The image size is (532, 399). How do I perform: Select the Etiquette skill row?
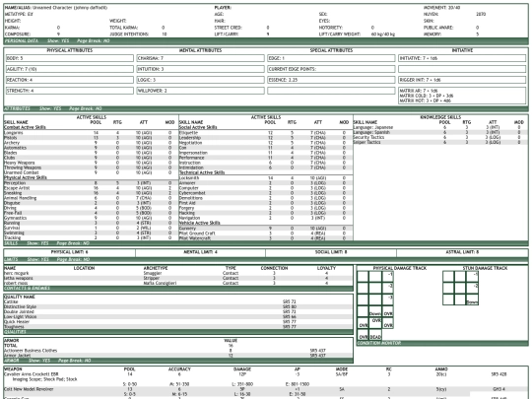coord(266,133)
